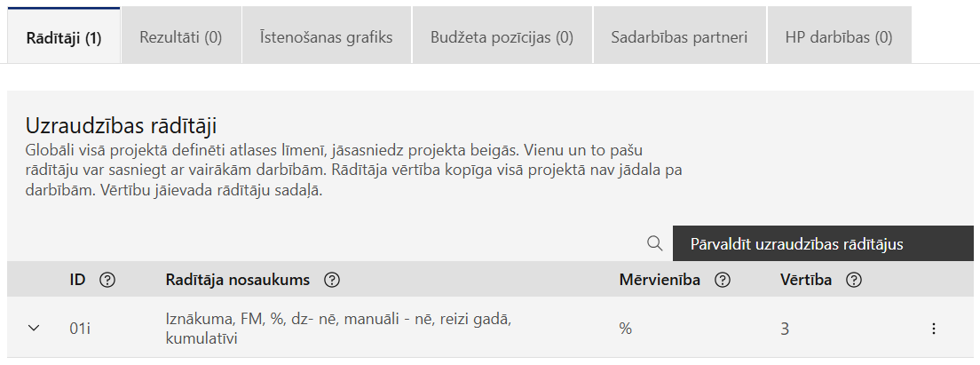Open the Īstenošanas grafiks tab
Screen dimensions: 980x365
point(327,37)
